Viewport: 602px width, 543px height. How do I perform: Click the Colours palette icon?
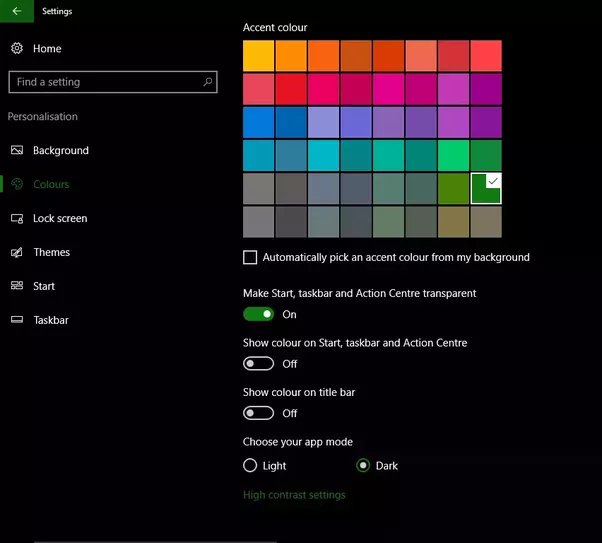17,184
